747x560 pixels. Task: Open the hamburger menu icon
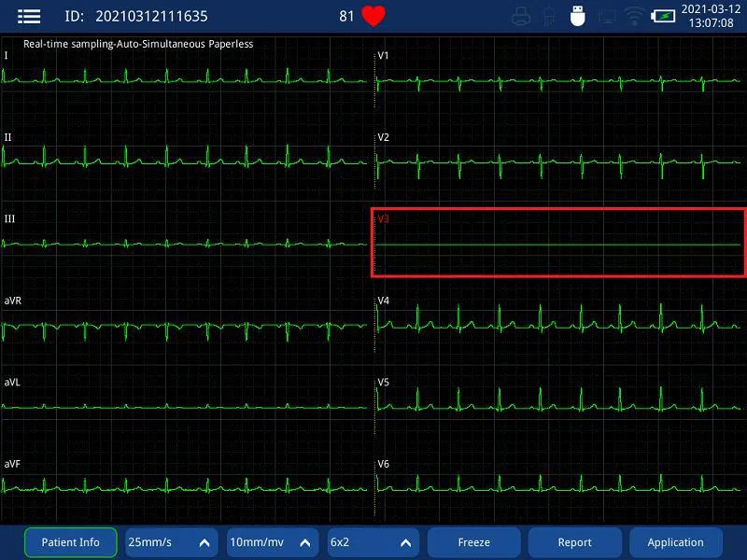(29, 16)
